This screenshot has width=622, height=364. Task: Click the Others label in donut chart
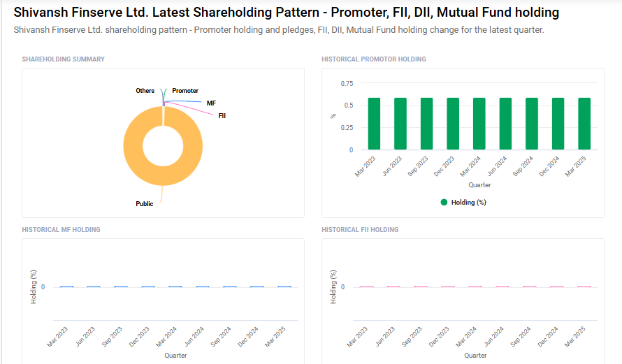[x=145, y=91]
